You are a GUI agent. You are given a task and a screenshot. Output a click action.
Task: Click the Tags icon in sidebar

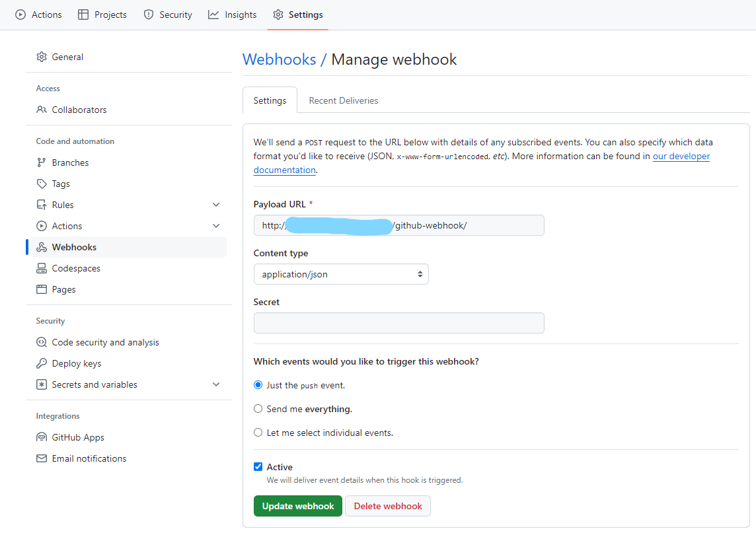pyautogui.click(x=42, y=184)
